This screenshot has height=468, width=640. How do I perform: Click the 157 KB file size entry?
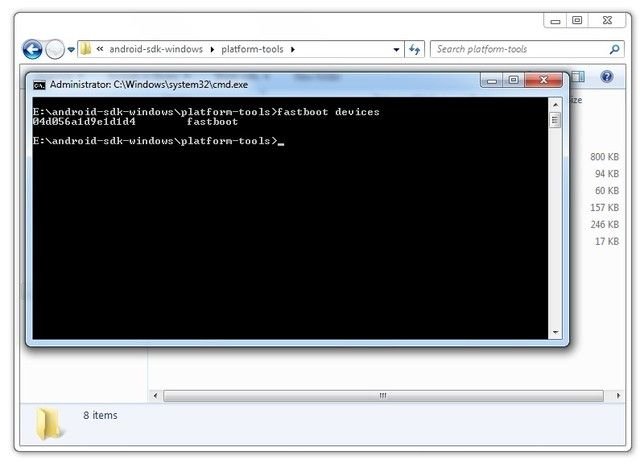tap(604, 208)
